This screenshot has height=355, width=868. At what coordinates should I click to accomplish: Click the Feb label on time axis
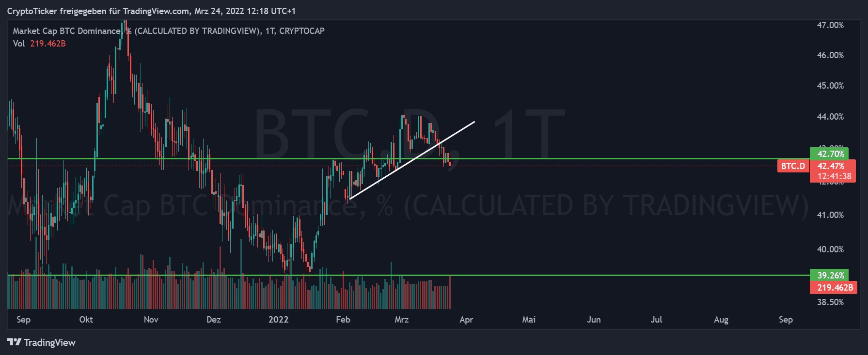tap(343, 320)
